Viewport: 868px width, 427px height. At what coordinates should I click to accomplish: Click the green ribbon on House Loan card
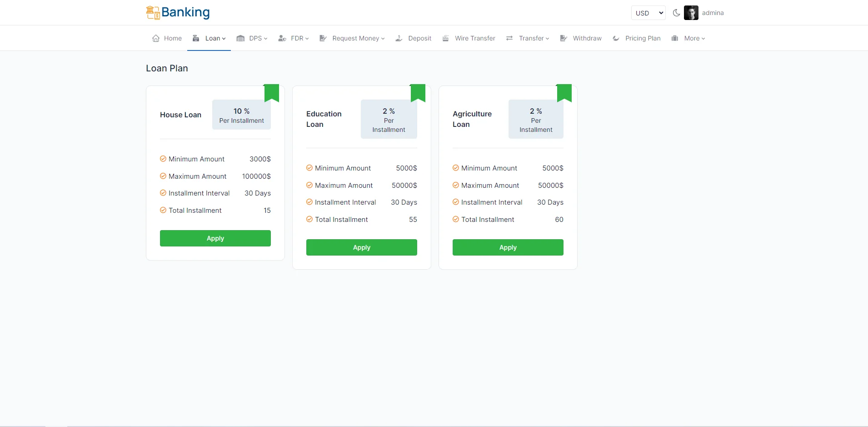coord(272,92)
